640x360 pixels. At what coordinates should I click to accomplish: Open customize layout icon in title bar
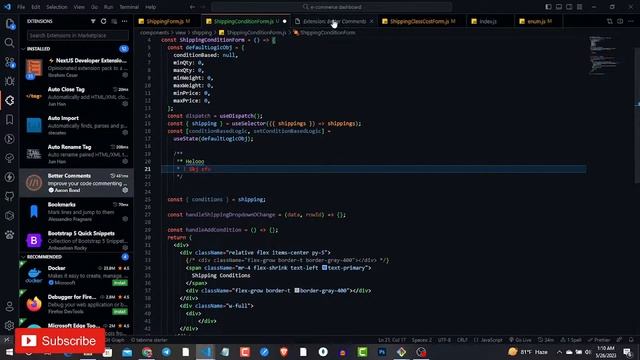(580, 7)
